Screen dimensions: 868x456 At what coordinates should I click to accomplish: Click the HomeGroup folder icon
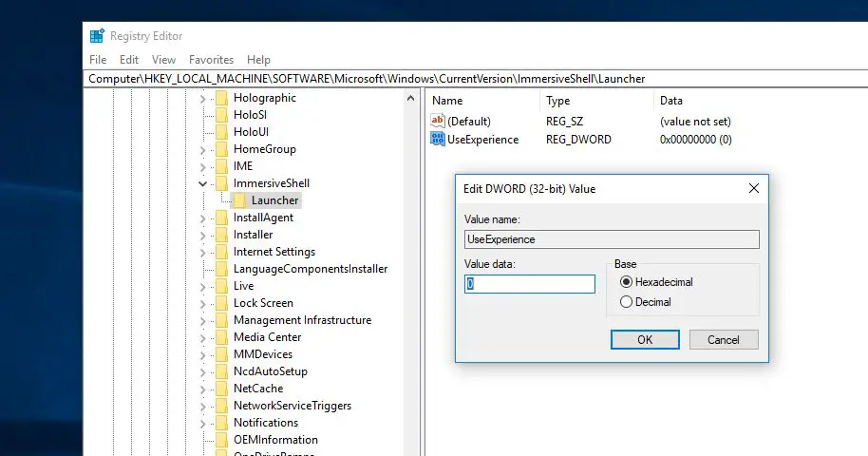[221, 149]
